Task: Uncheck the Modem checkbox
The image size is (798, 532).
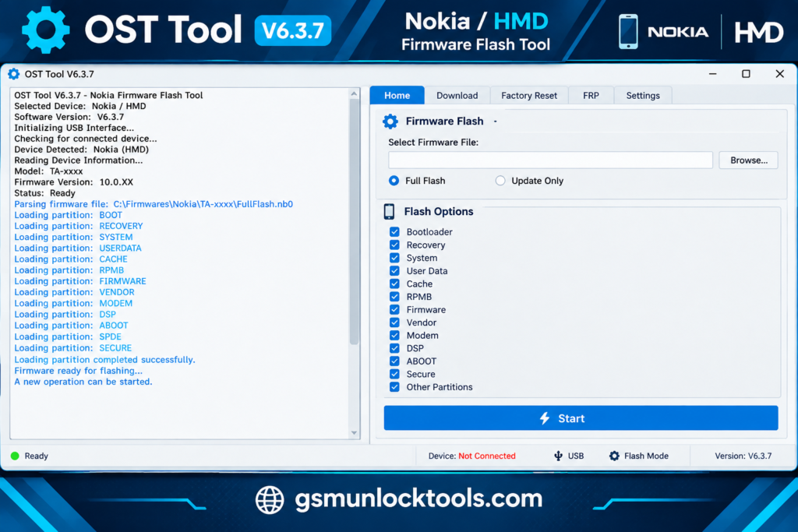Action: (x=394, y=335)
